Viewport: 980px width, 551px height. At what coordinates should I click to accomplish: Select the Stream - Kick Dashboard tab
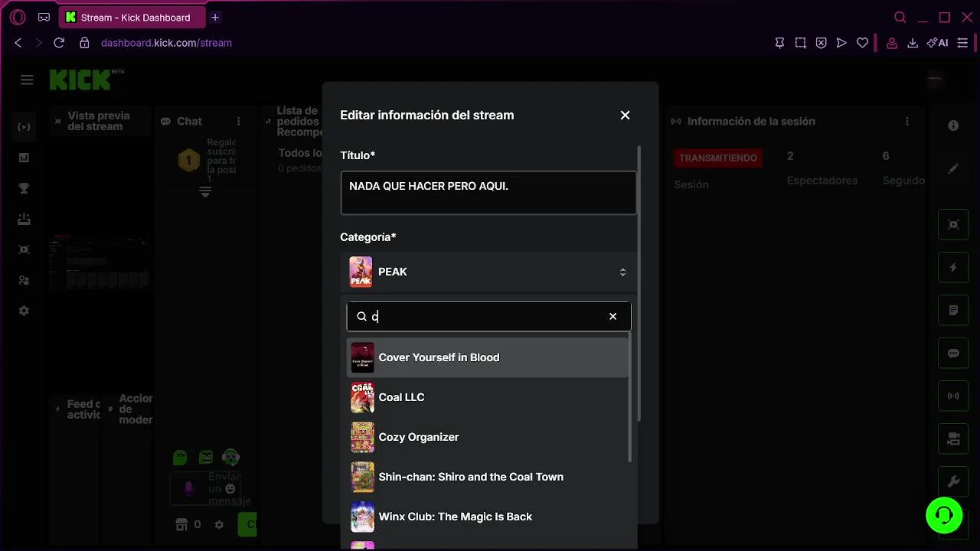[x=132, y=17]
